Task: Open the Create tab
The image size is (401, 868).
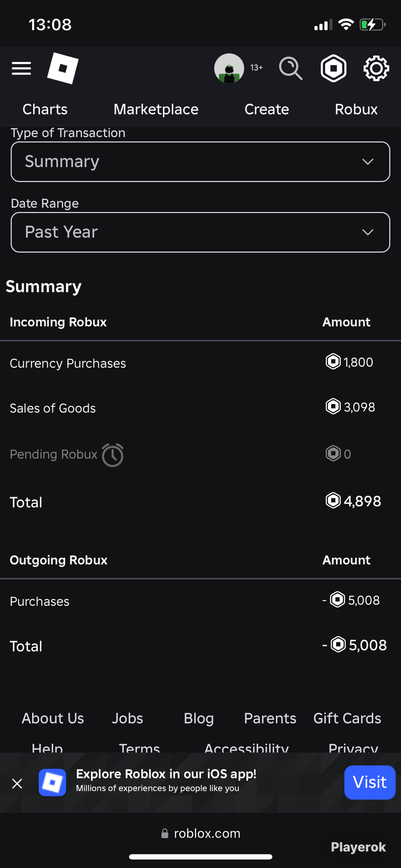Action: 267,109
